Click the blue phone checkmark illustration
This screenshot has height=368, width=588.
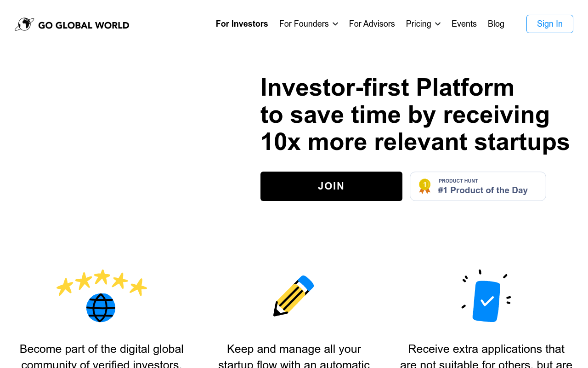[486, 296]
